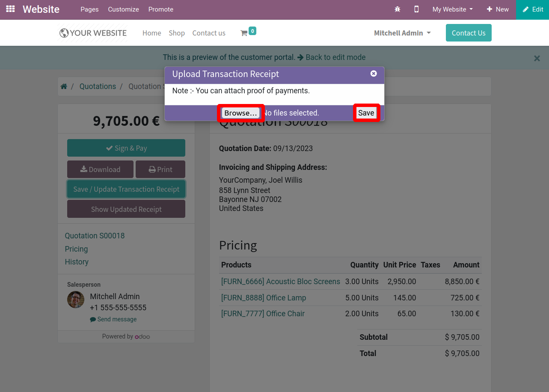Toggle mobile preview phone icon
This screenshot has height=392, width=549.
[x=416, y=9]
